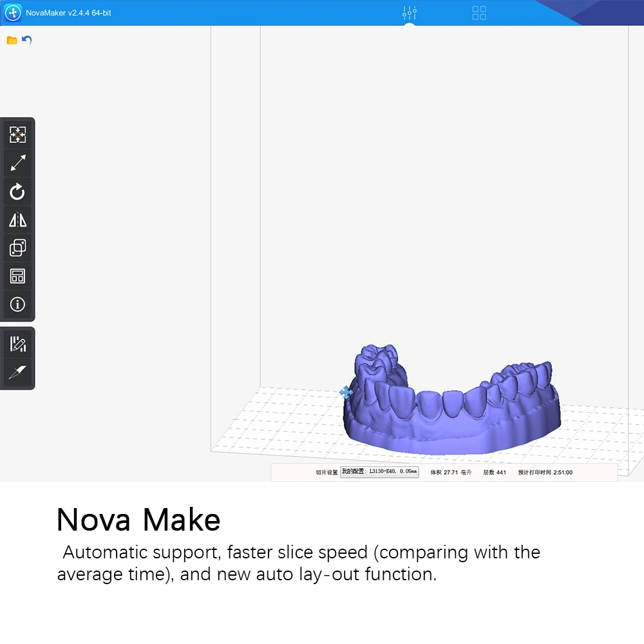Open the auto layout tool
This screenshot has width=644, height=644.
coord(17,276)
